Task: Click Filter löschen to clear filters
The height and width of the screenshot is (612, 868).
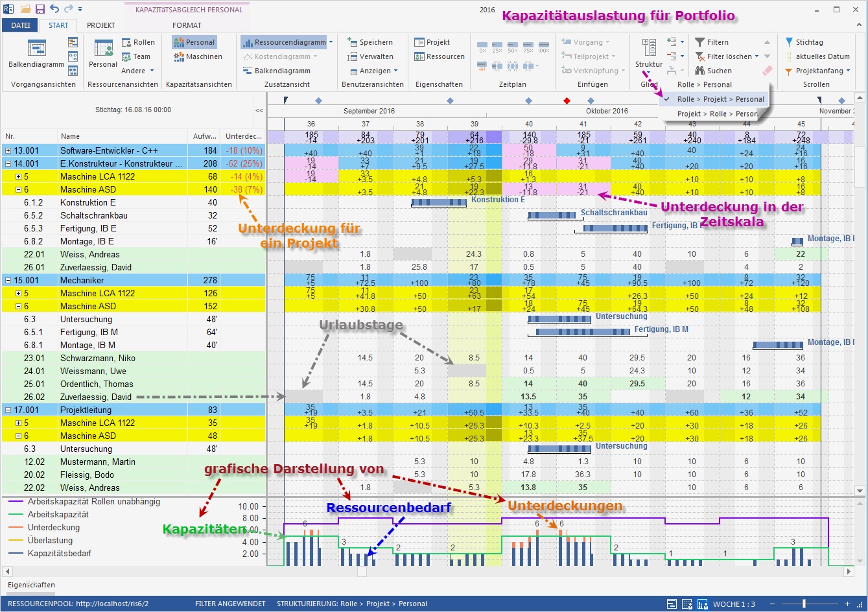Action: 724,56
